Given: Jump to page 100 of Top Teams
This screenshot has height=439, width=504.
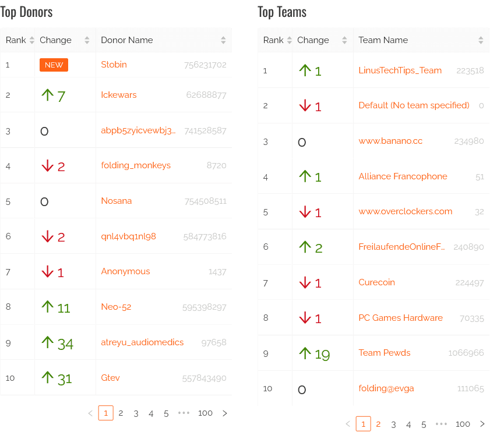Looking at the screenshot, I should [463, 424].
